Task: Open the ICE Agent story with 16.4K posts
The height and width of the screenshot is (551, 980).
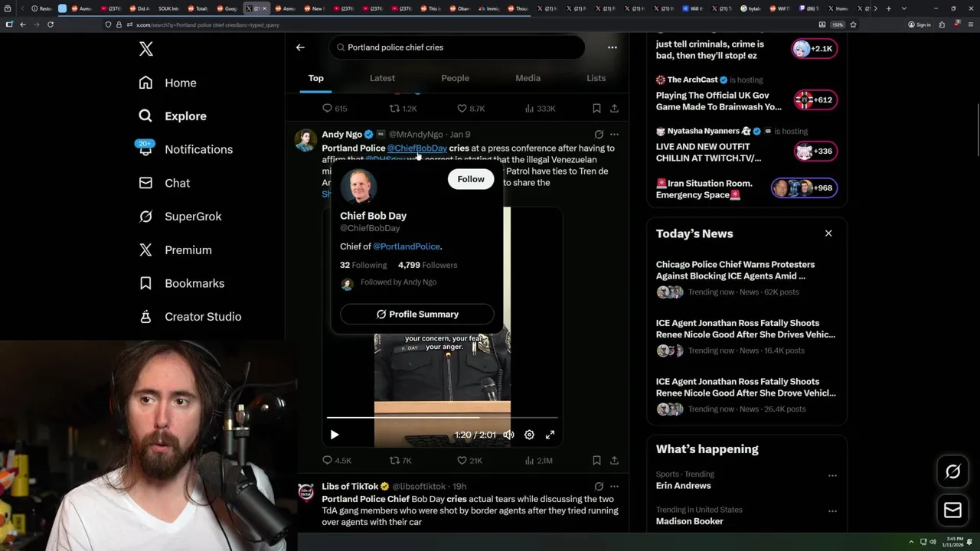Action: (x=746, y=337)
